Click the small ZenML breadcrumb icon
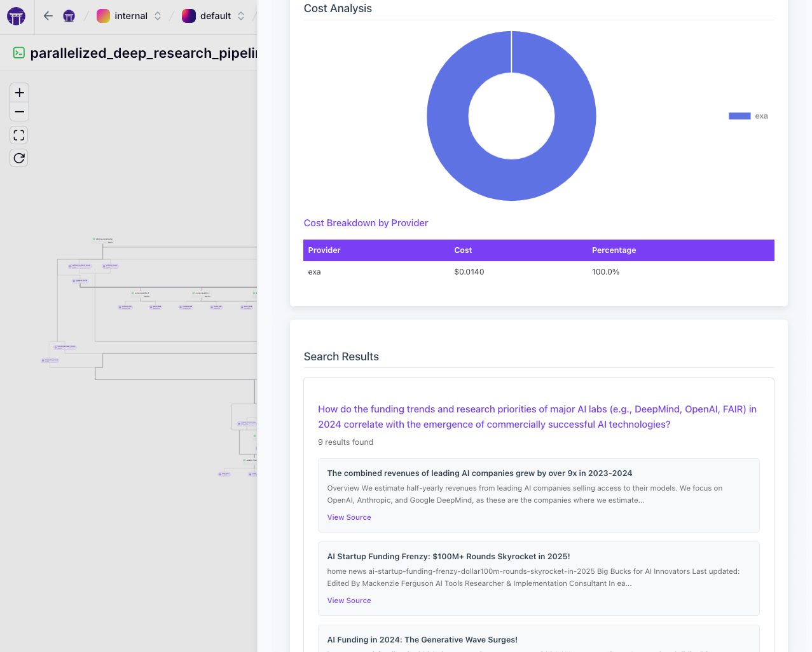This screenshot has width=812, height=652. click(69, 16)
